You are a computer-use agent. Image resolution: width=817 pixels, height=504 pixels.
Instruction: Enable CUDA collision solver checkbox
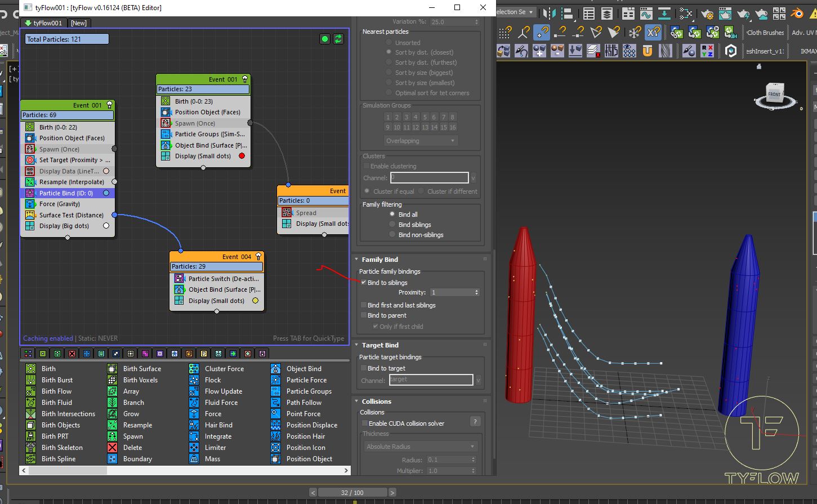[x=364, y=423]
